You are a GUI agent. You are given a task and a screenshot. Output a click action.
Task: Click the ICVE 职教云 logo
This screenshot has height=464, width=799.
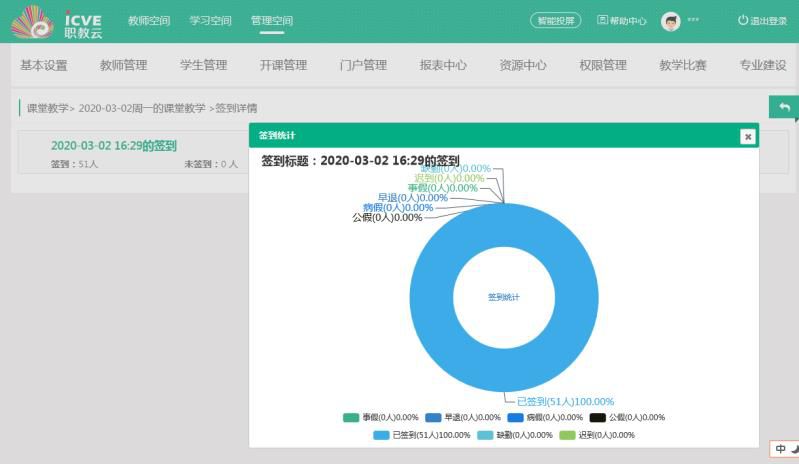click(x=57, y=23)
